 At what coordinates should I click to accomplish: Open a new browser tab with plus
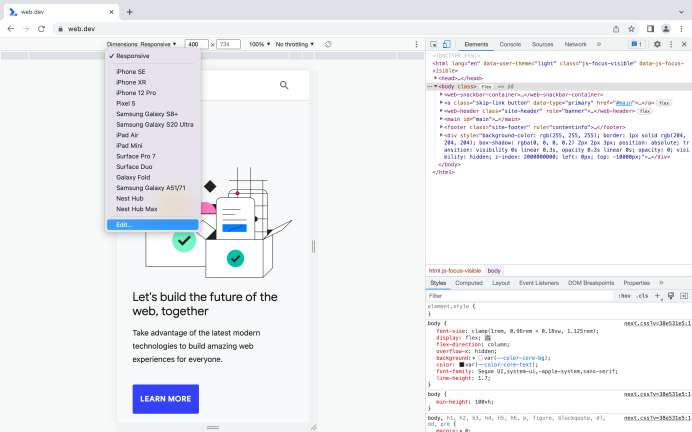129,12
